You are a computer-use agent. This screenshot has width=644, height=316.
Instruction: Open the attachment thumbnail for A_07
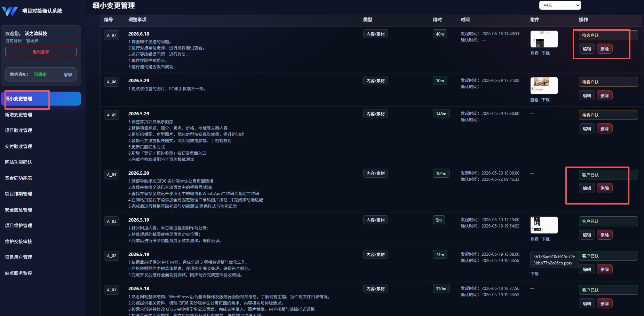tap(544, 39)
